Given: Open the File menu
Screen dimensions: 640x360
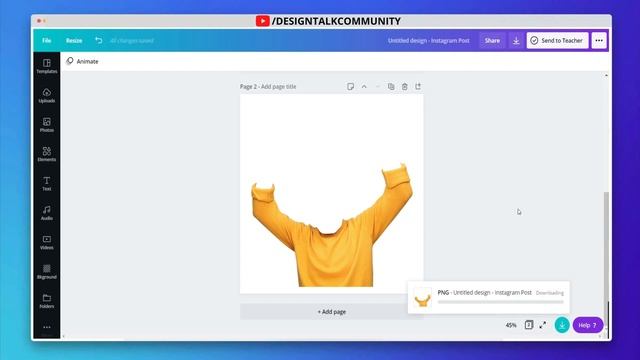Looking at the screenshot, I should click(x=47, y=40).
